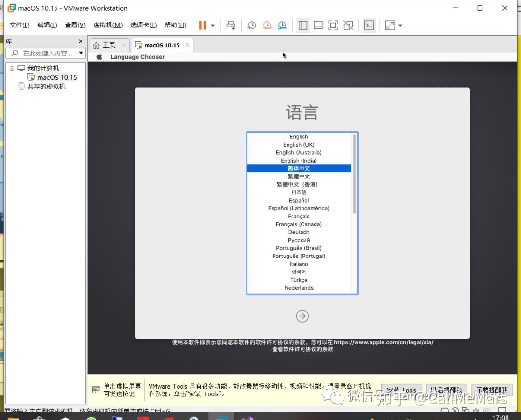
Task: Click the 以后提醒我 button
Action: click(447, 390)
